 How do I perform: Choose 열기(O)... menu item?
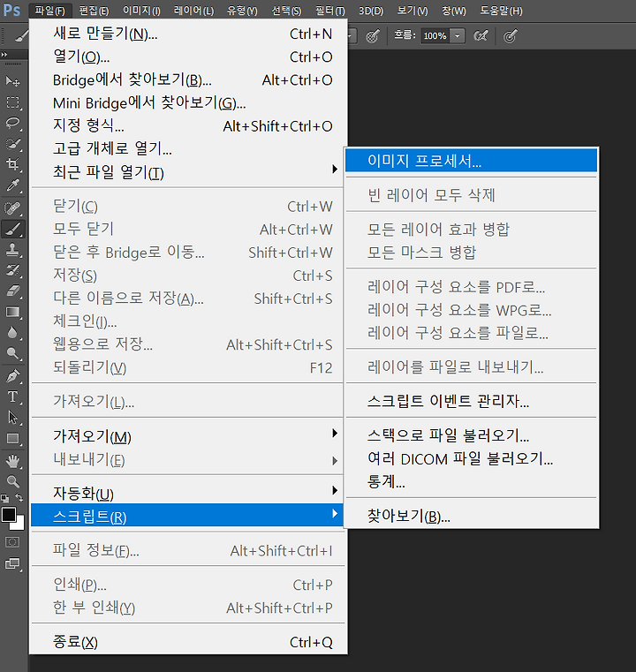(x=188, y=57)
